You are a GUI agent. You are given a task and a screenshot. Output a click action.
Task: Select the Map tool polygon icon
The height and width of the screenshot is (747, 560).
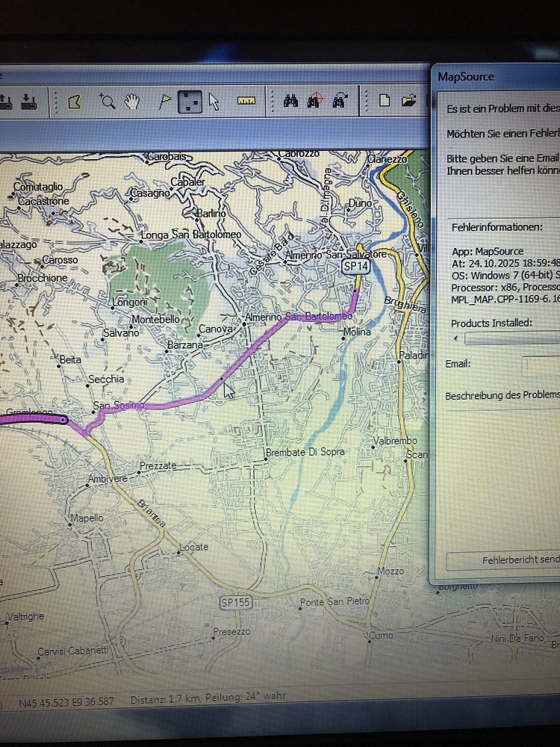pyautogui.click(x=74, y=102)
